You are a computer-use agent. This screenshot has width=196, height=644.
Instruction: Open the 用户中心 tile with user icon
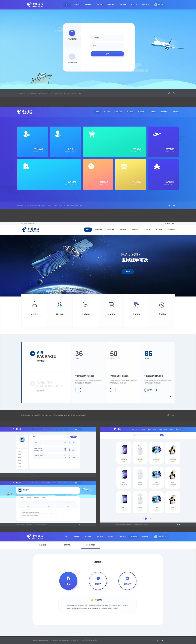[65, 142]
